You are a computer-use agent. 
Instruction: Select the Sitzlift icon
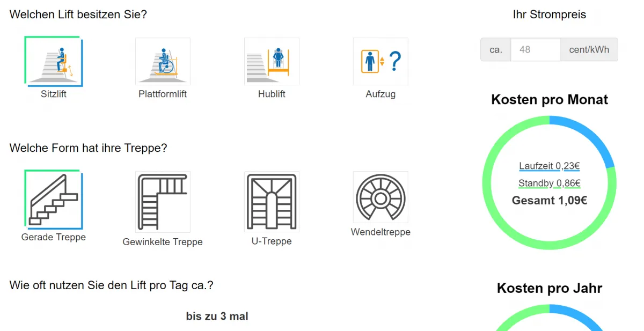54,61
